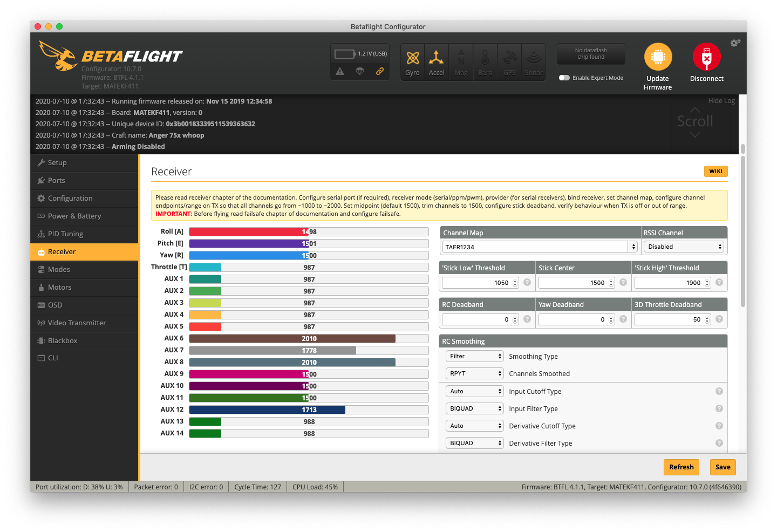
Task: Click the Roll [A] channel bar
Action: tap(309, 231)
